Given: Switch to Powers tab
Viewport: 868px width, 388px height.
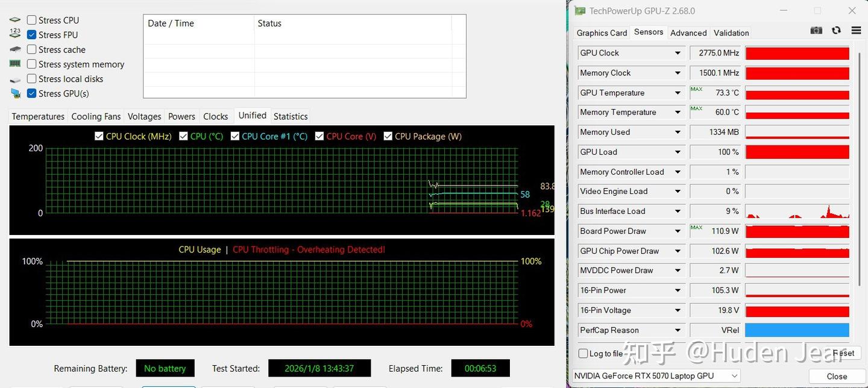Looking at the screenshot, I should [181, 116].
